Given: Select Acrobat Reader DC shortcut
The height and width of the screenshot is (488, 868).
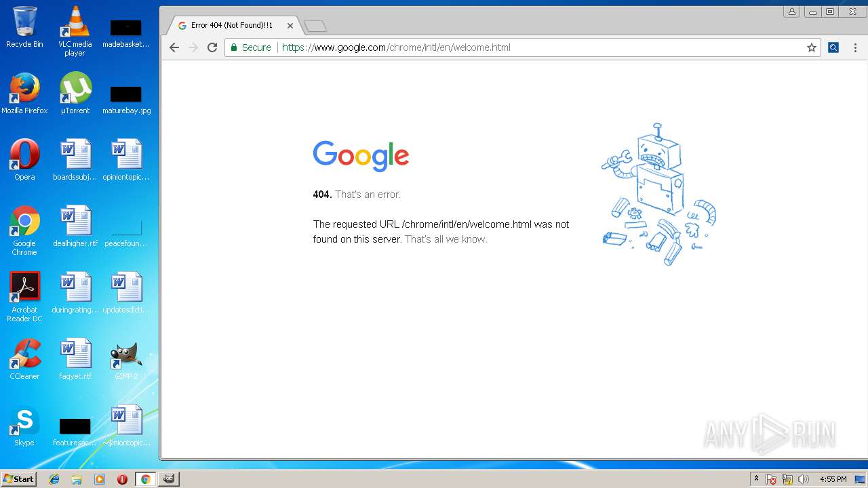Looking at the screenshot, I should (24, 297).
